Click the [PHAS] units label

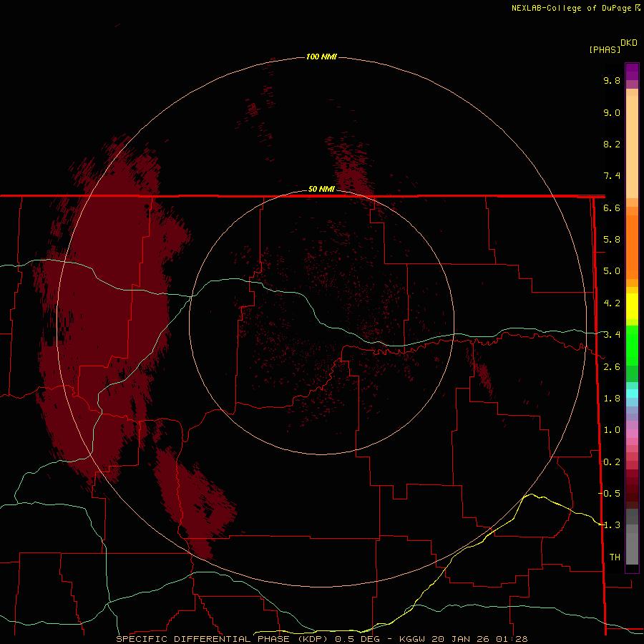(605, 50)
